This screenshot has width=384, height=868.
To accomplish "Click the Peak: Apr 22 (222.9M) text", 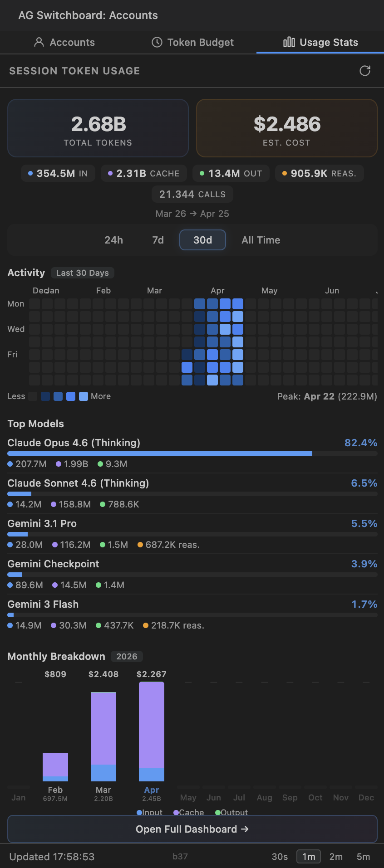I will [327, 396].
